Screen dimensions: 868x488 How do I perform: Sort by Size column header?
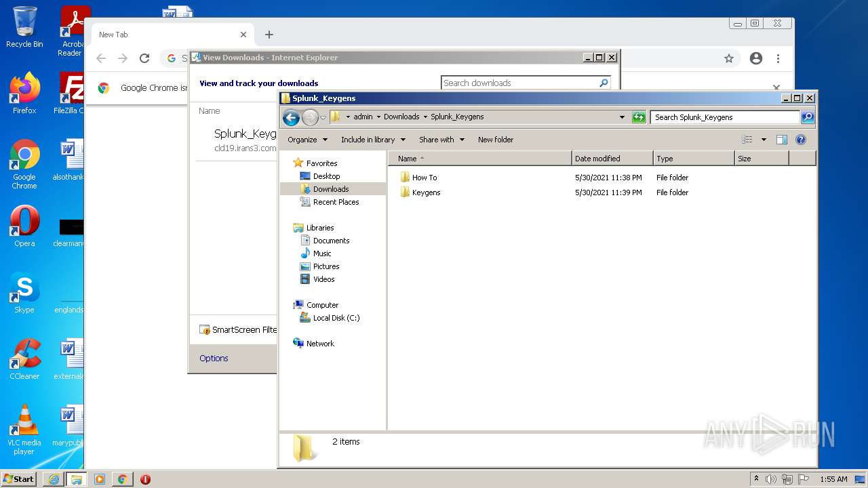pos(762,159)
